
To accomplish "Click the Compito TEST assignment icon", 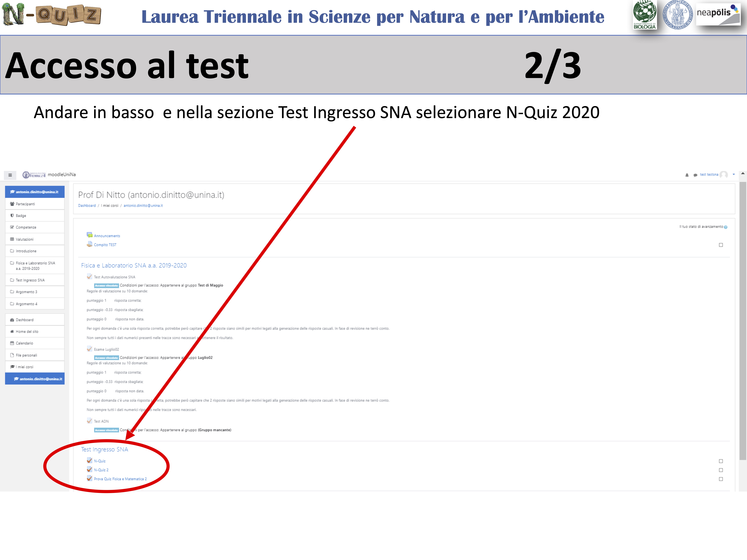I will click(x=90, y=244).
